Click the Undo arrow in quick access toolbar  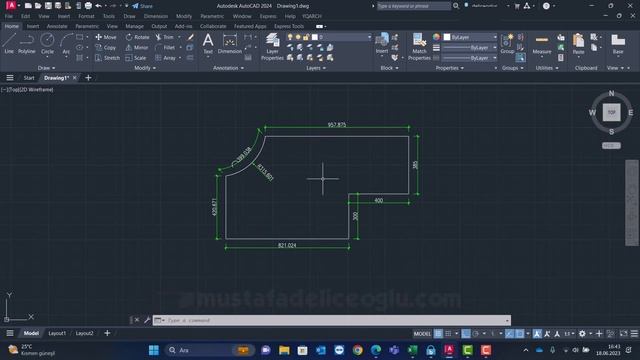pos(98,6)
